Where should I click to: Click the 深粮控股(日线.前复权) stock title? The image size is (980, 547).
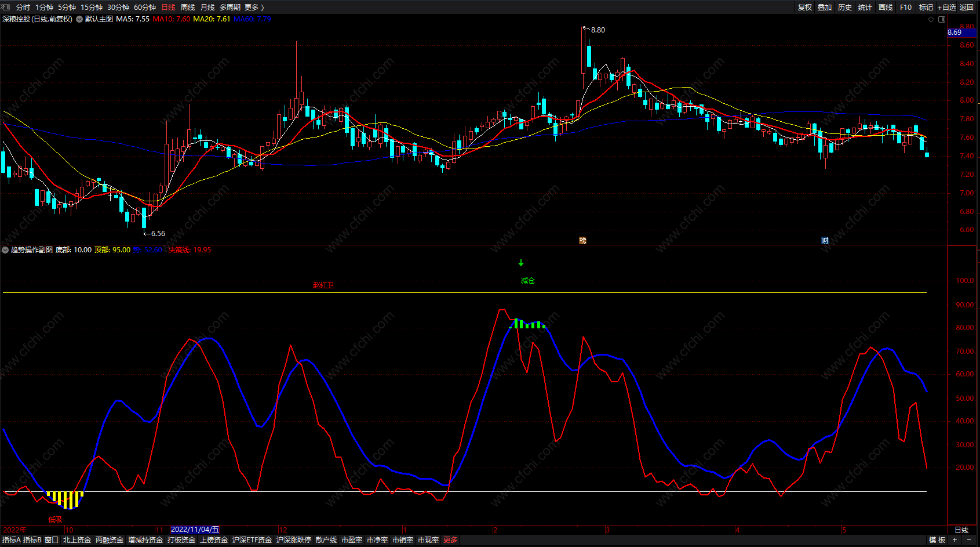pyautogui.click(x=37, y=19)
